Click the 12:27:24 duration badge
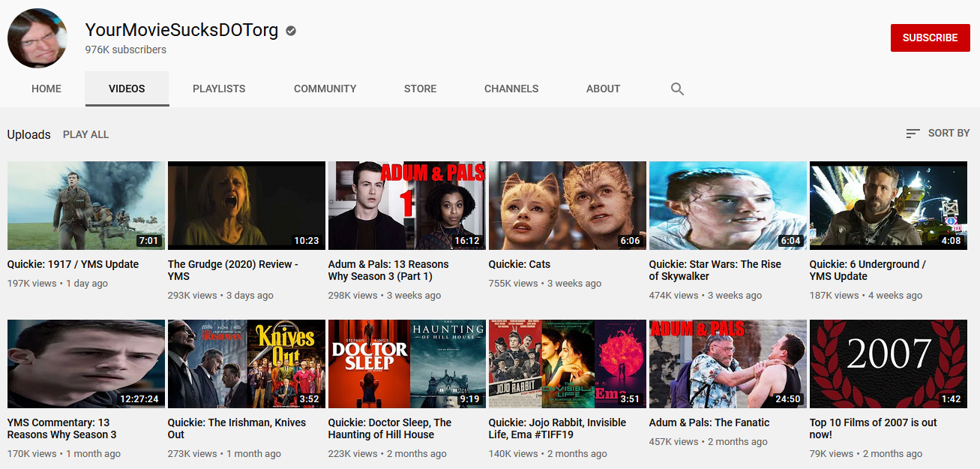Image resolution: width=980 pixels, height=469 pixels. click(139, 399)
